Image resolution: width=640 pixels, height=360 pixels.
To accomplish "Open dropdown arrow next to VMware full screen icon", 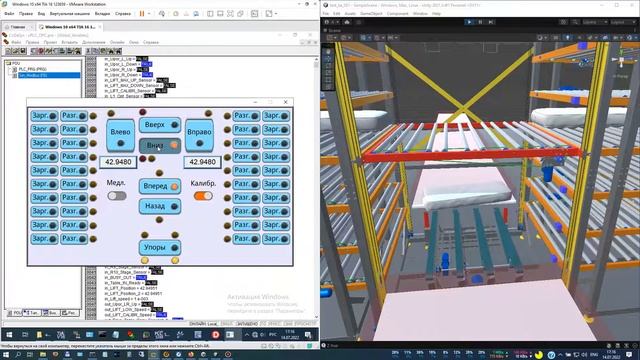I will coord(276,13).
